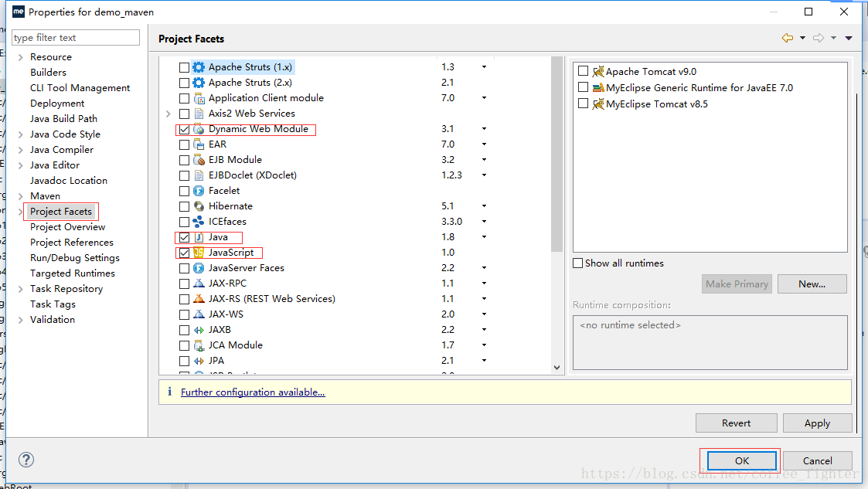Expand the Axis2 Web Services row

pos(168,114)
